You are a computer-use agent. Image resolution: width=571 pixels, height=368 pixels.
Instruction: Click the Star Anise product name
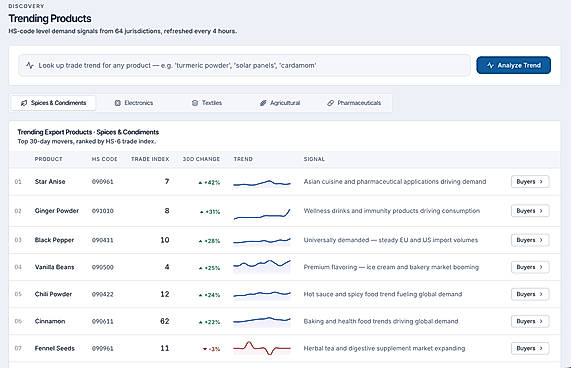click(x=50, y=182)
